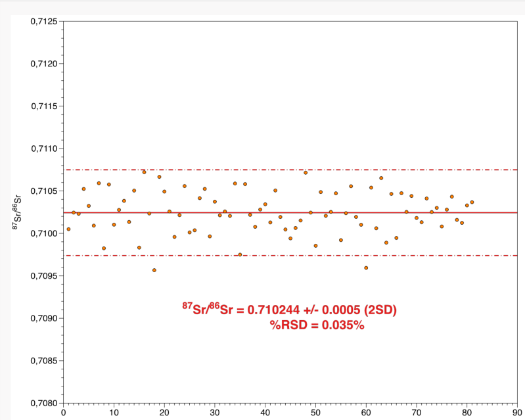The height and width of the screenshot is (420, 525).
Task: Select the outlier data point at run 60
Action: tap(366, 268)
